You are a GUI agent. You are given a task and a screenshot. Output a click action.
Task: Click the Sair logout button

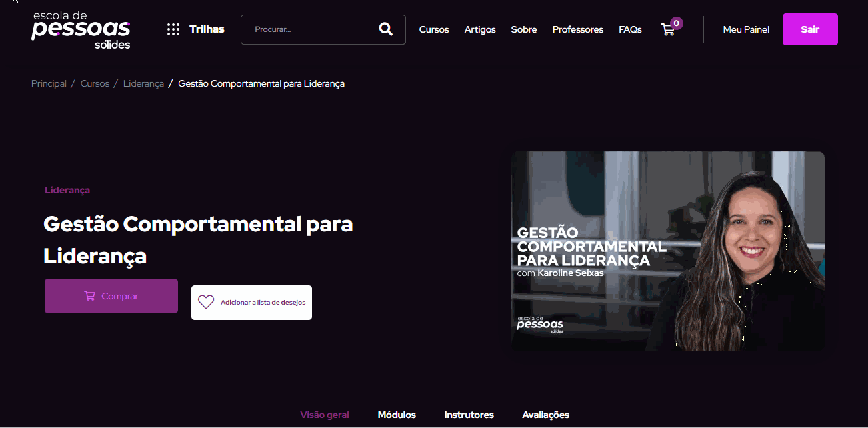click(810, 29)
